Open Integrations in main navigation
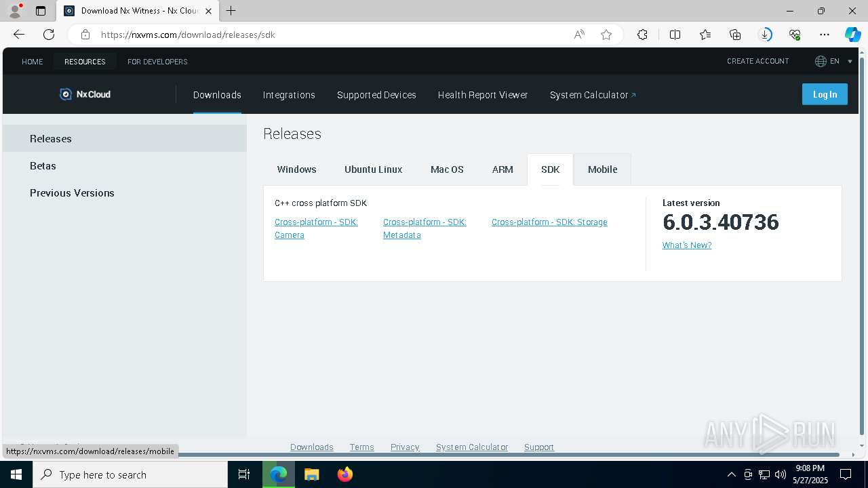 pyautogui.click(x=289, y=95)
